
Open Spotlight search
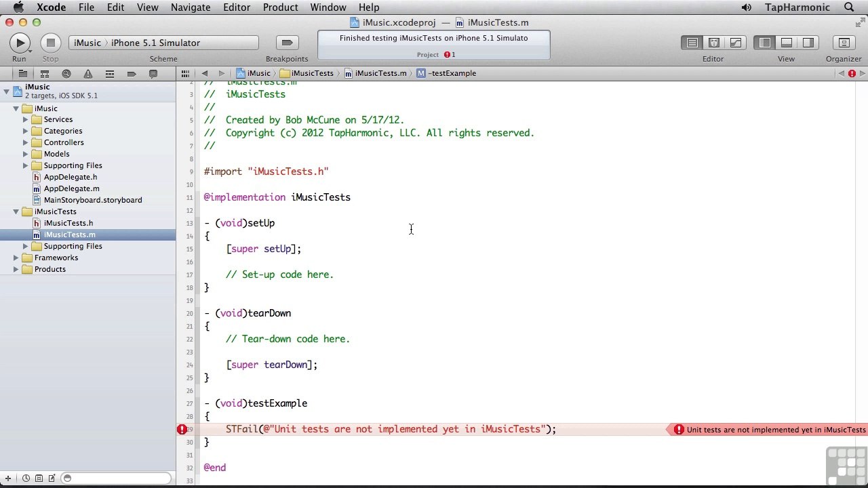tap(849, 7)
